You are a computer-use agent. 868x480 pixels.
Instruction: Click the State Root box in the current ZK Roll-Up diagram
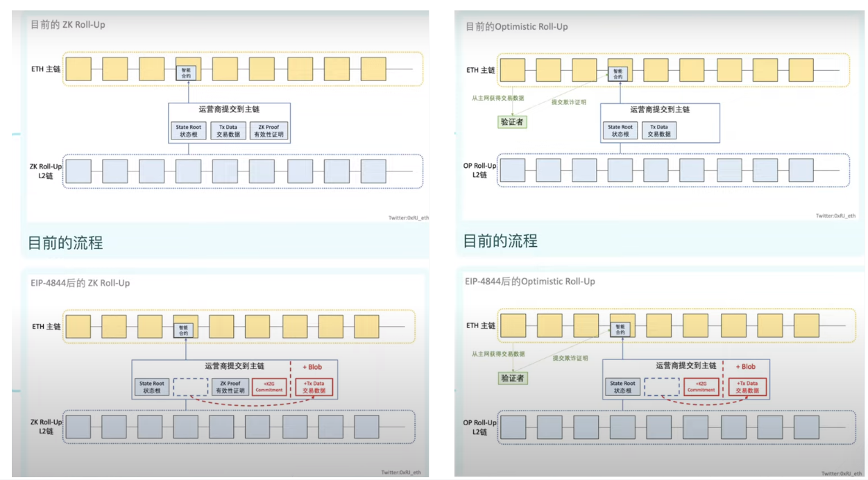tap(187, 130)
